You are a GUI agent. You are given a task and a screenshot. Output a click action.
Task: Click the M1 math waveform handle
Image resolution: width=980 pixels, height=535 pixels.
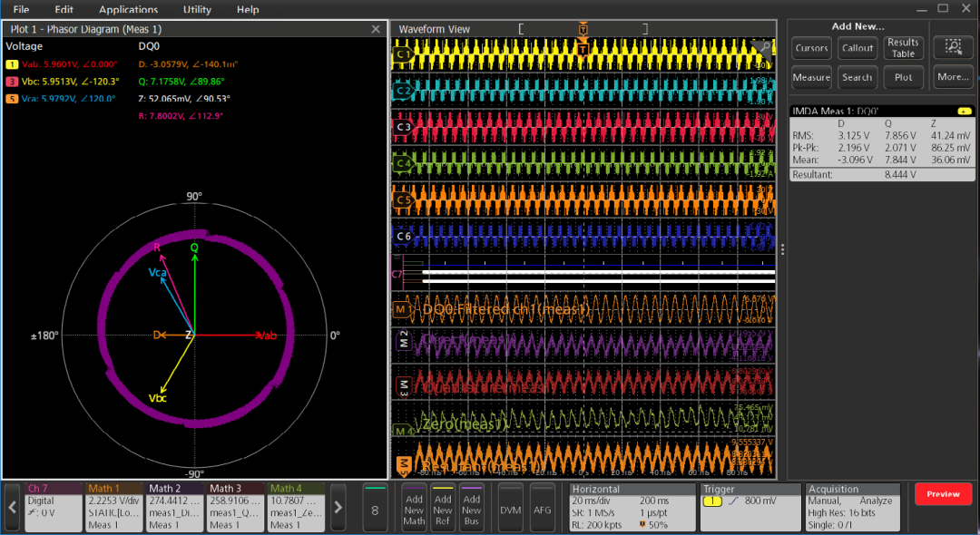(401, 310)
